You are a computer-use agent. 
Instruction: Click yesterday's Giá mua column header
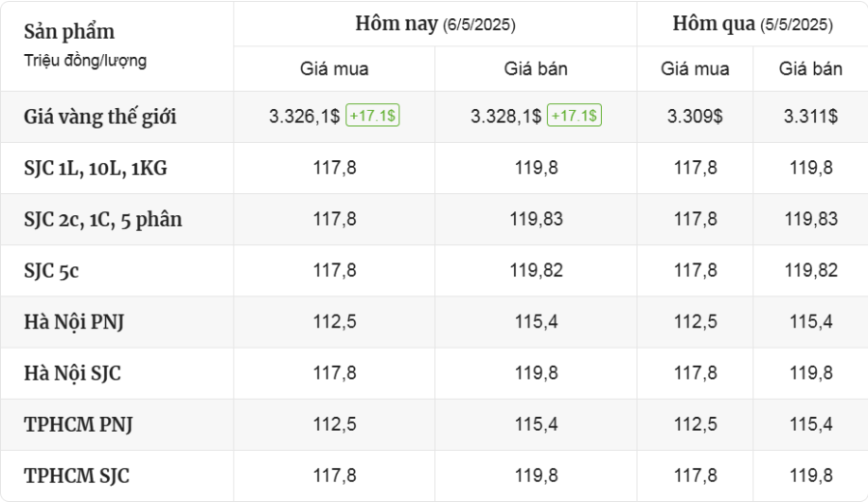[x=694, y=69]
